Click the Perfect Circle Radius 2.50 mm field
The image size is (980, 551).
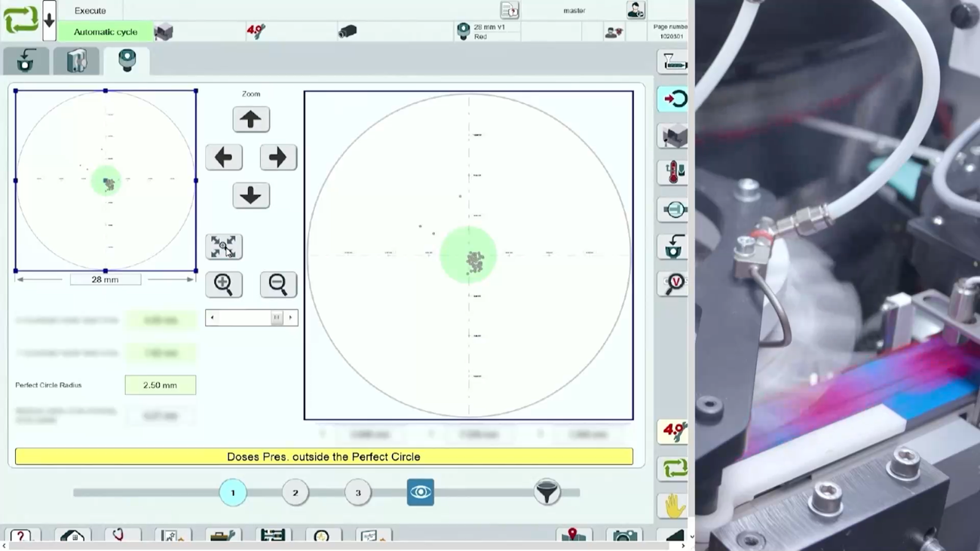161,385
